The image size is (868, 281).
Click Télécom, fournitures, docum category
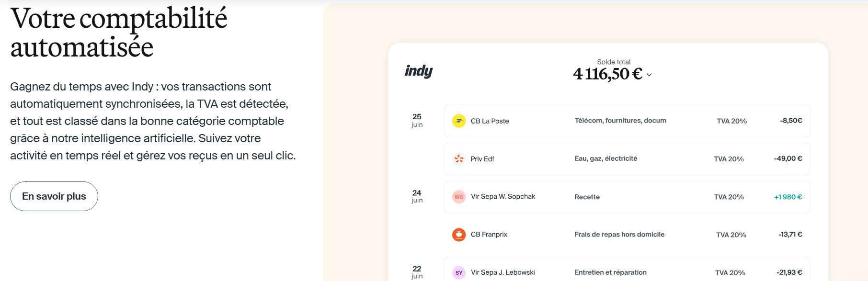point(620,121)
